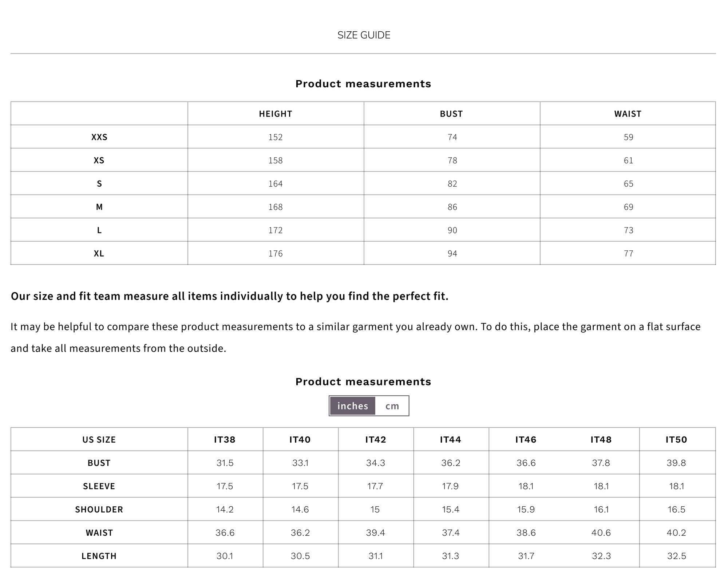Click the LENGTH row label
The image size is (728, 578).
99,556
